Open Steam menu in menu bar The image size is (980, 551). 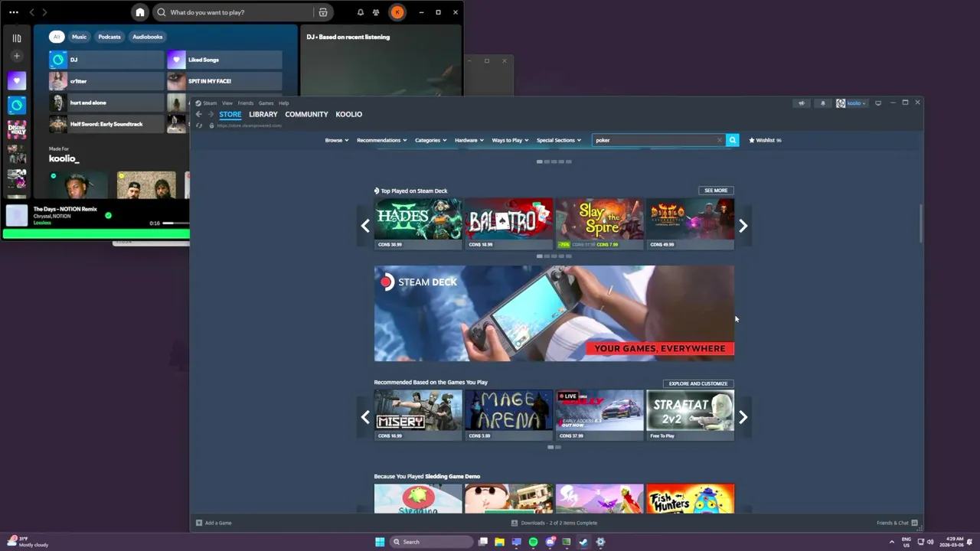[x=210, y=103]
